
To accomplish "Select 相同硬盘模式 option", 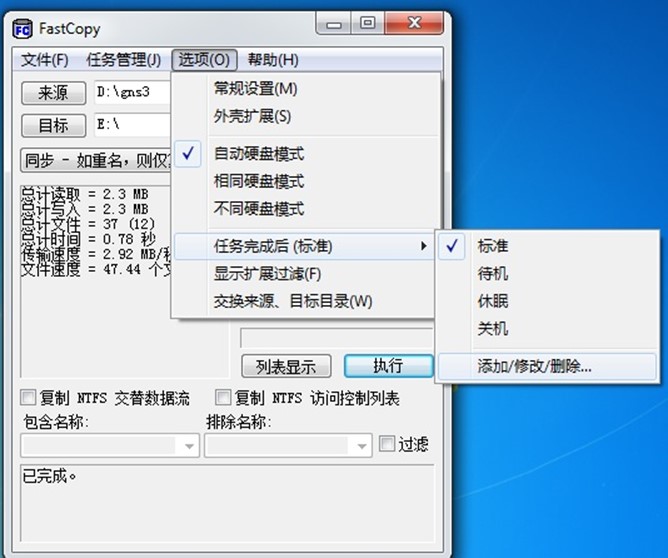I will [x=258, y=181].
